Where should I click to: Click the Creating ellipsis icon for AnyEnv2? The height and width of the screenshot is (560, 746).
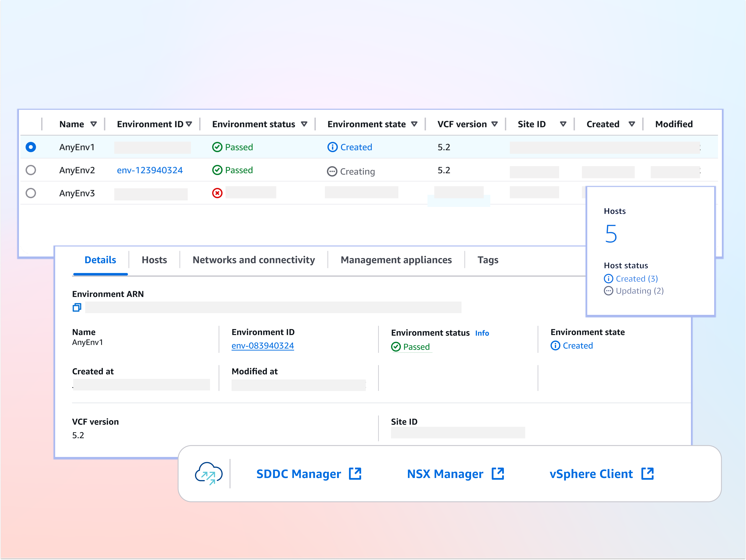pos(332,171)
